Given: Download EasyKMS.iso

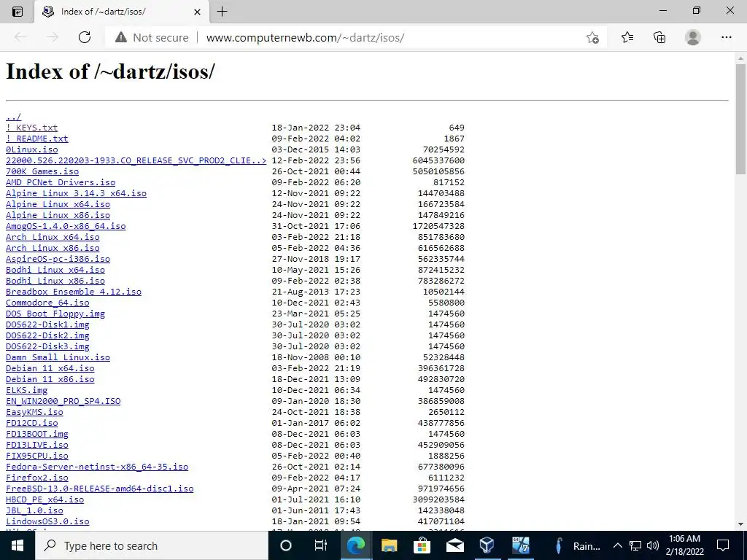Looking at the screenshot, I should [34, 413].
